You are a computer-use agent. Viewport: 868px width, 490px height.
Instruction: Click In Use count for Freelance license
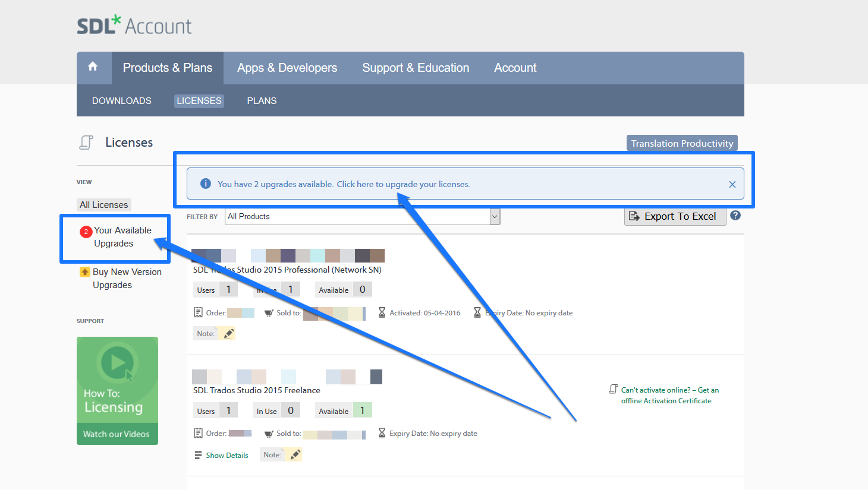coord(291,410)
